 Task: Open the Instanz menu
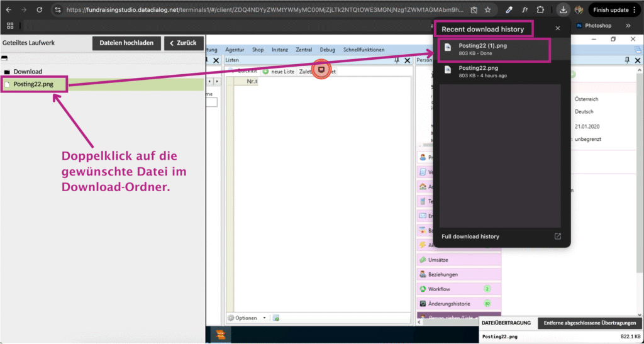click(279, 50)
